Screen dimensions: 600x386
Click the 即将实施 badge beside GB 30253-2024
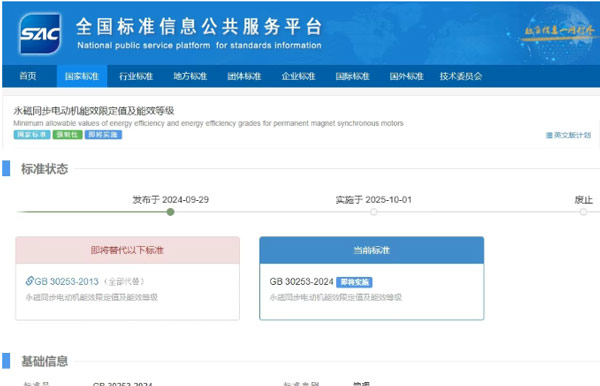354,282
